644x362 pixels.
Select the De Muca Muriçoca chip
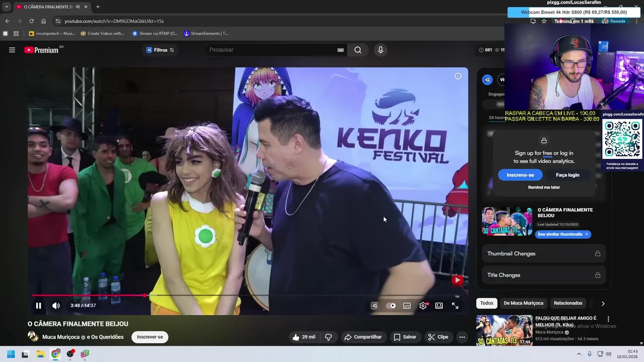[523, 303]
